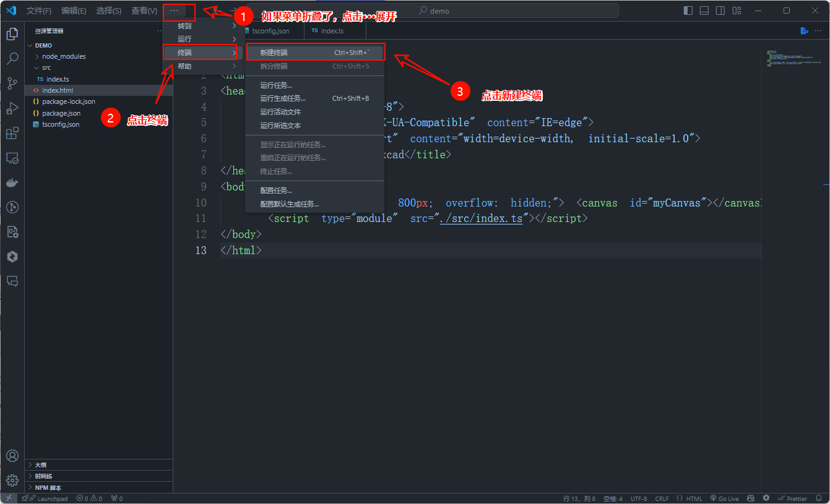
Task: Open the Source Control view
Action: point(12,83)
